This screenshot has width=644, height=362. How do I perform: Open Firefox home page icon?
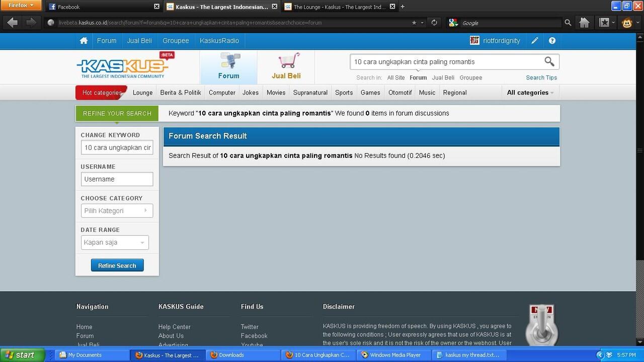[x=584, y=23]
